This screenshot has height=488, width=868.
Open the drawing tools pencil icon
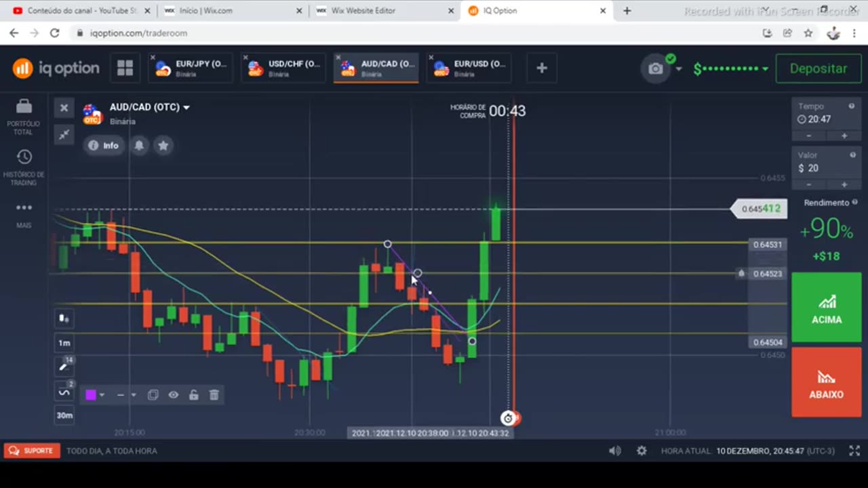click(64, 367)
